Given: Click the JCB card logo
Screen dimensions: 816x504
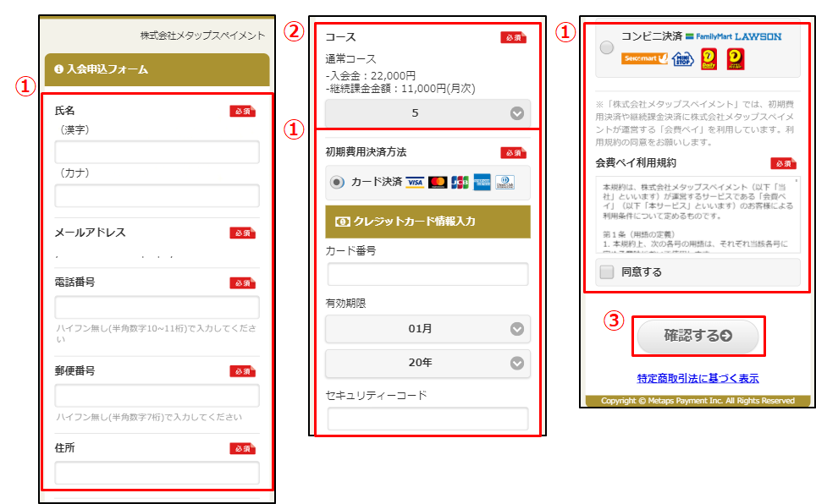Looking at the screenshot, I should click(460, 182).
